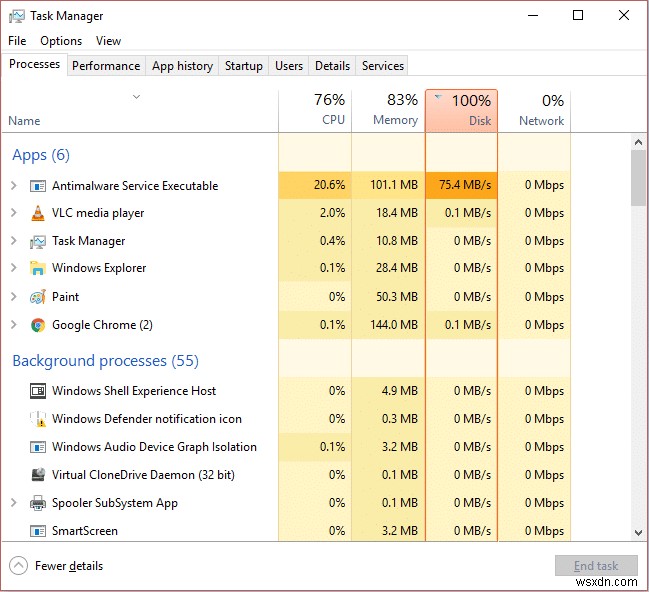Collapse to Fewer details view
Image resolution: width=649 pixels, height=592 pixels.
pos(58,566)
